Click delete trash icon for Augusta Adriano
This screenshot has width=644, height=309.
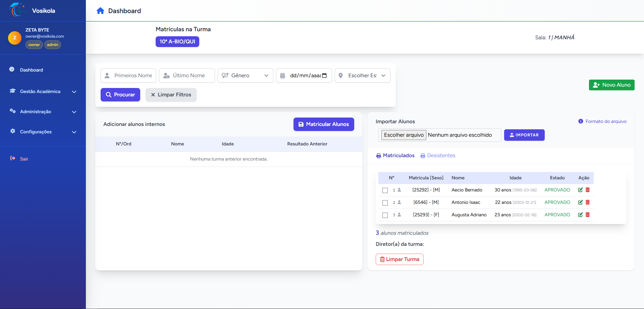pos(588,215)
